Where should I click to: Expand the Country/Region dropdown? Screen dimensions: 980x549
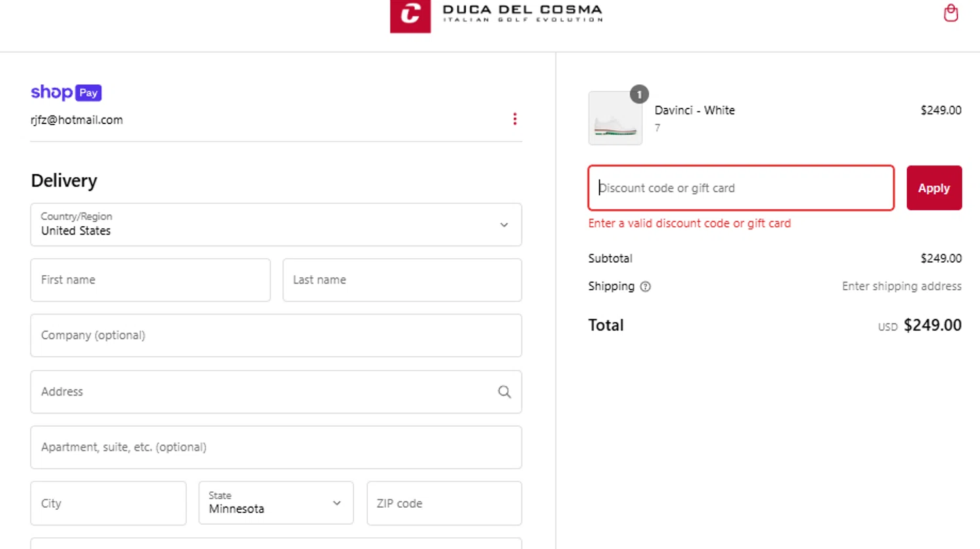tap(276, 224)
